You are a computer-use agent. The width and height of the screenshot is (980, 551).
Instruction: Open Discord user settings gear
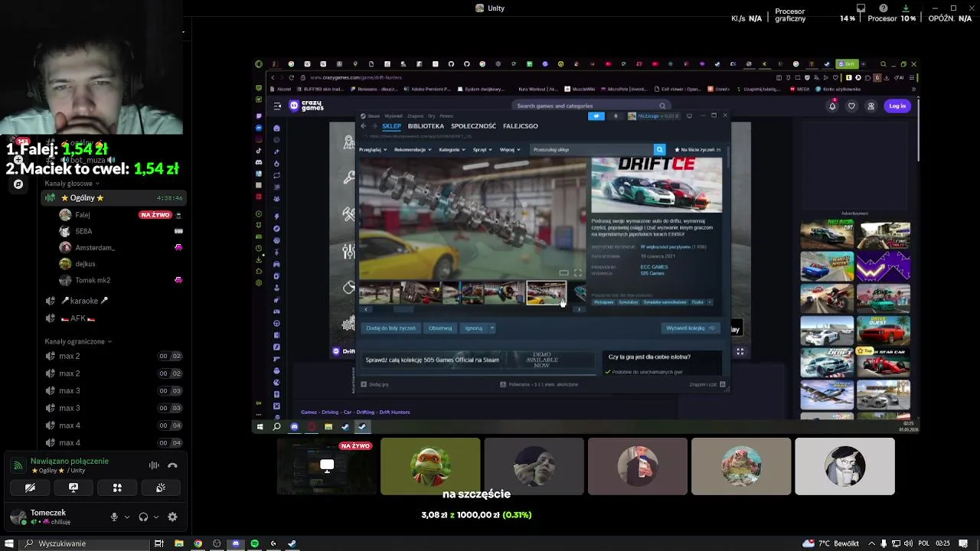point(172,517)
